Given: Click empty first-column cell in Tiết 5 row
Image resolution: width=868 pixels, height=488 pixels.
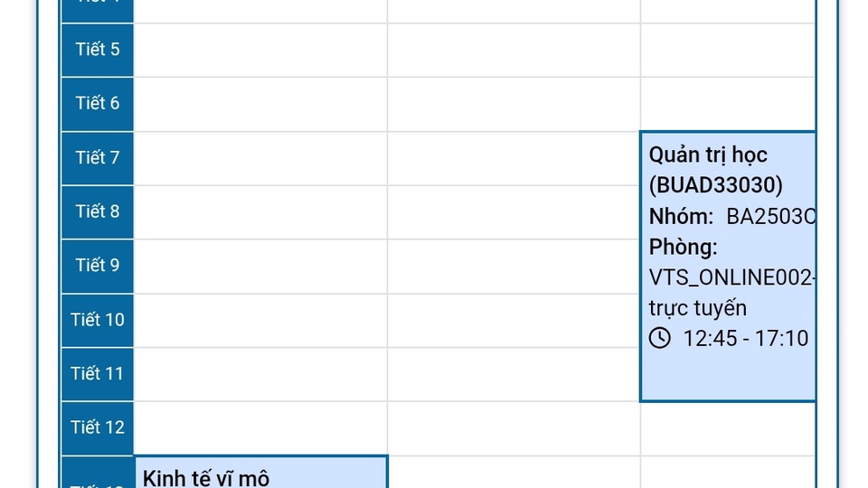Looking at the screenshot, I should coord(260,50).
